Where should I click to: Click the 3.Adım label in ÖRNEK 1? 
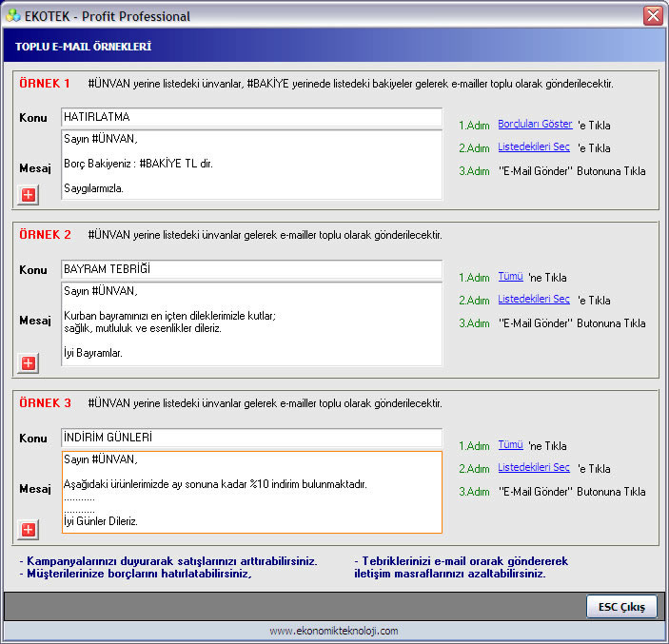point(474,171)
